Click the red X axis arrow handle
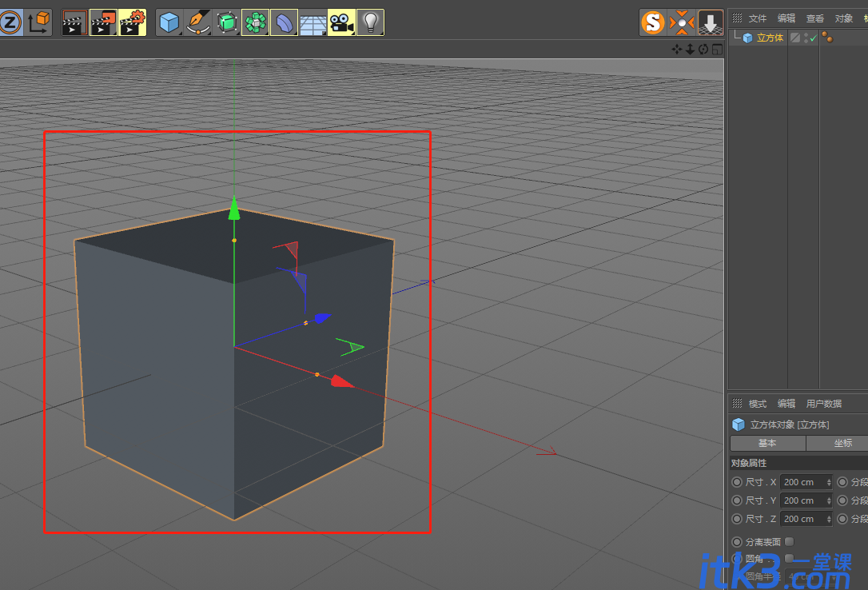The height and width of the screenshot is (590, 868). click(342, 381)
